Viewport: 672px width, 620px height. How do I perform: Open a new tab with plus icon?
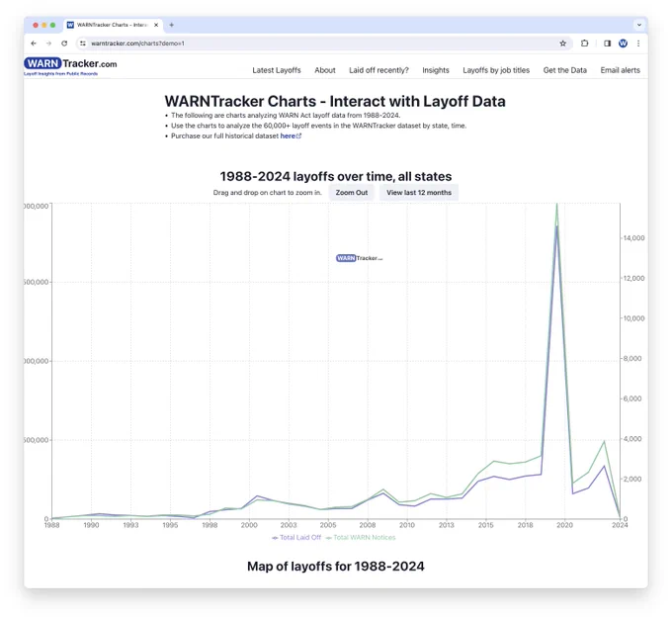click(x=171, y=25)
